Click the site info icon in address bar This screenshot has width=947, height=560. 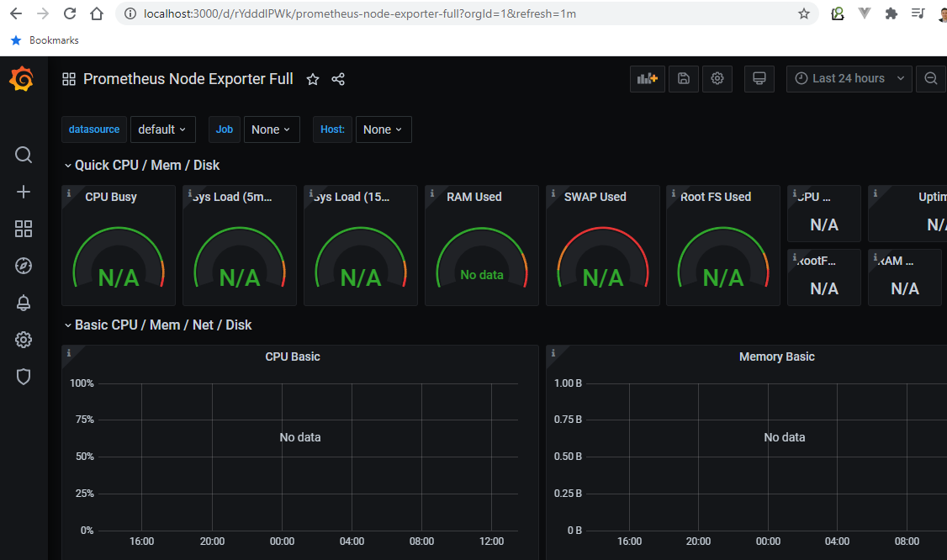click(x=130, y=13)
